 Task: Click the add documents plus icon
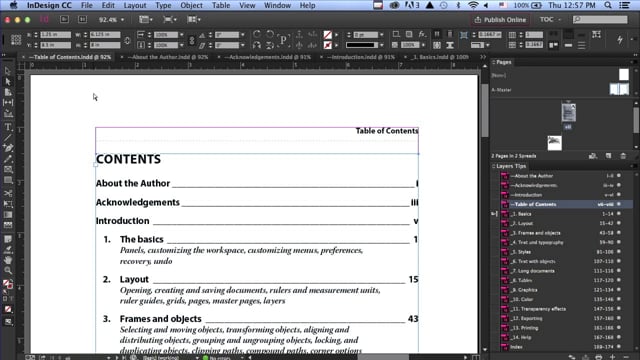612,357
